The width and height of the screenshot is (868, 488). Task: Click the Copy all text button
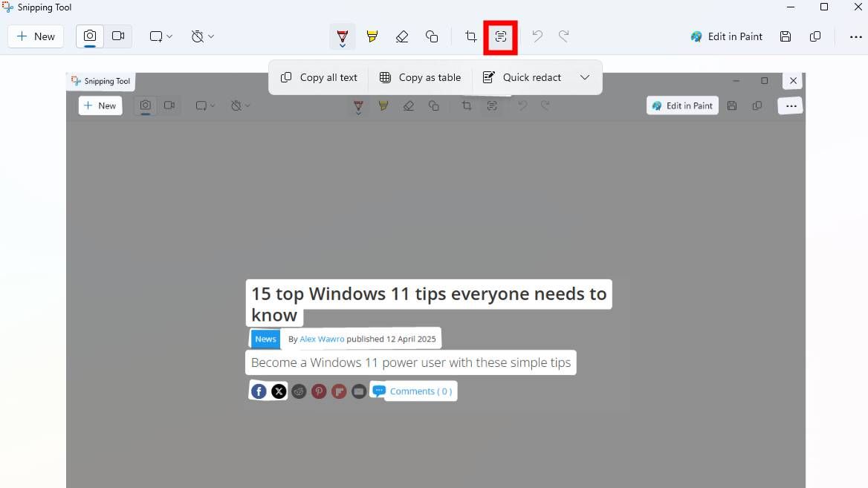(318, 77)
